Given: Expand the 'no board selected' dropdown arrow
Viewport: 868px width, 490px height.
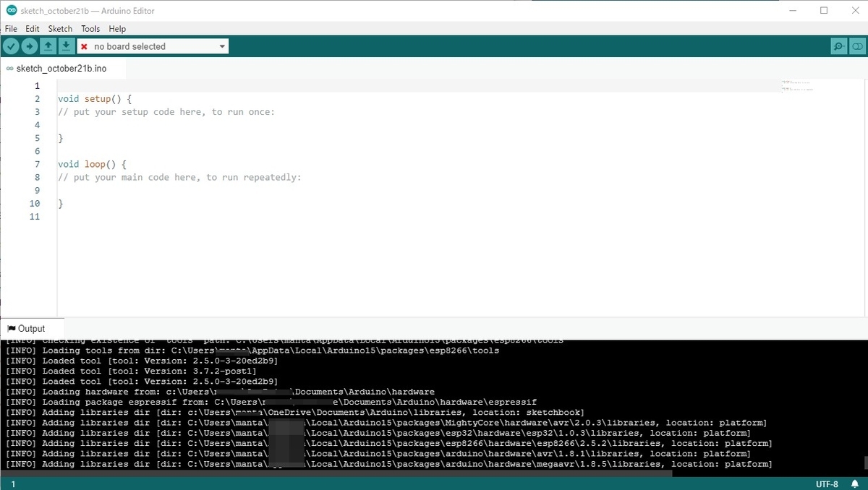Looking at the screenshot, I should 222,46.
